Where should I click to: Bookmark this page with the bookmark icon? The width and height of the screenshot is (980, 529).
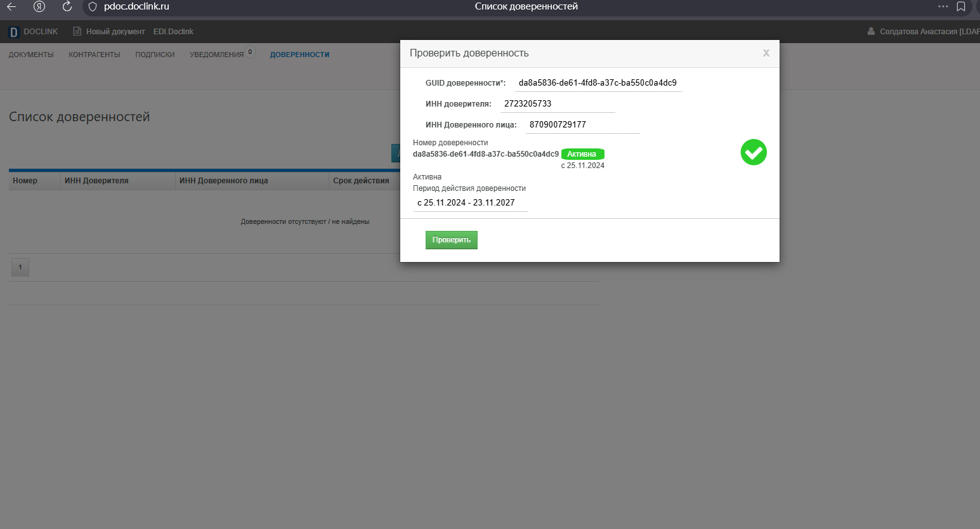961,7
